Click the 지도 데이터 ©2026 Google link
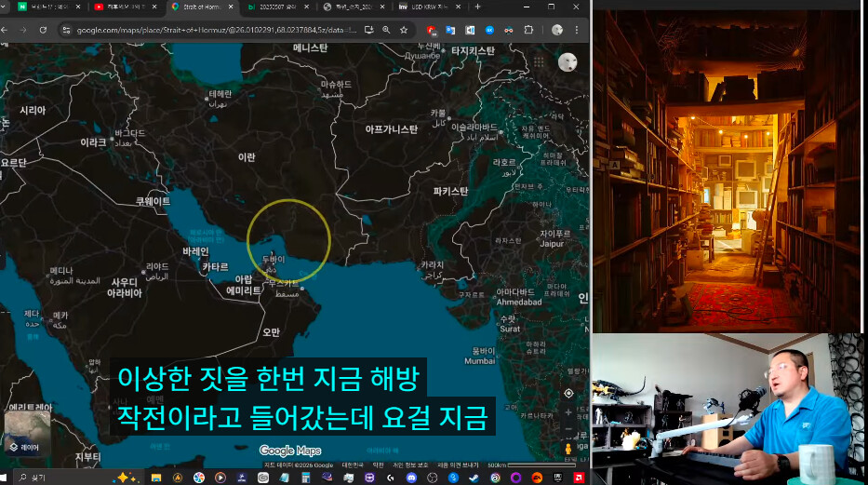868x485 pixels. click(x=299, y=465)
